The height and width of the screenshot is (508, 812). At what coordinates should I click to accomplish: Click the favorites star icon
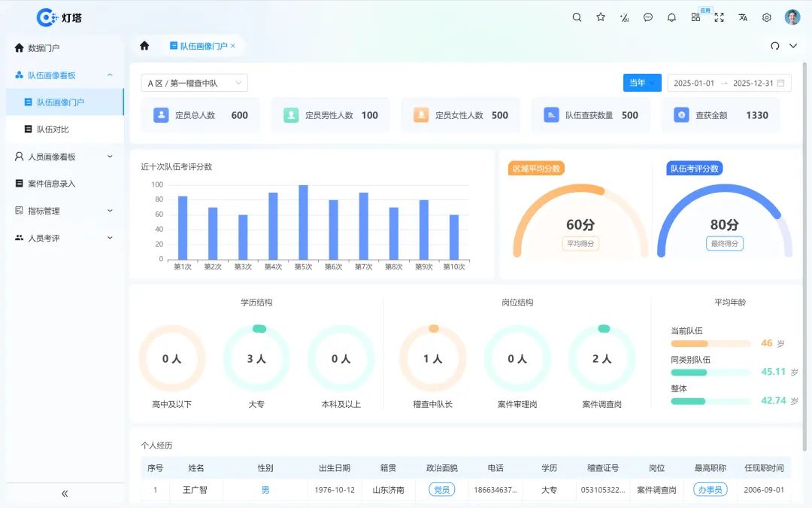(601, 17)
